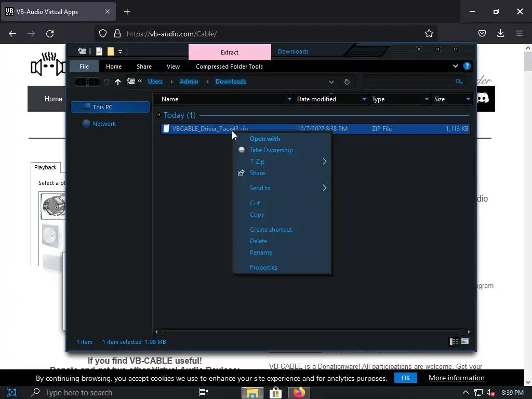Open a new Firefox tab
The height and width of the screenshot is (399, 532).
[x=127, y=12]
